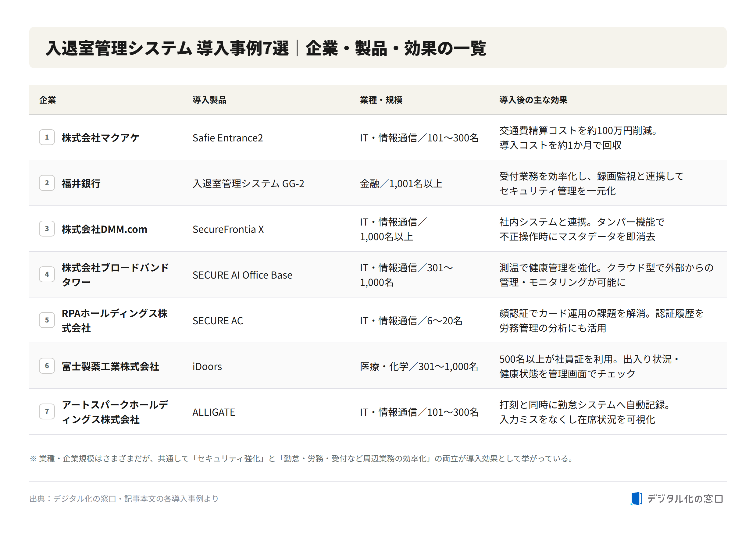The height and width of the screenshot is (534, 756).
Task: Click number badge 1 beside 株式会社マクアケ
Action: [x=47, y=137]
